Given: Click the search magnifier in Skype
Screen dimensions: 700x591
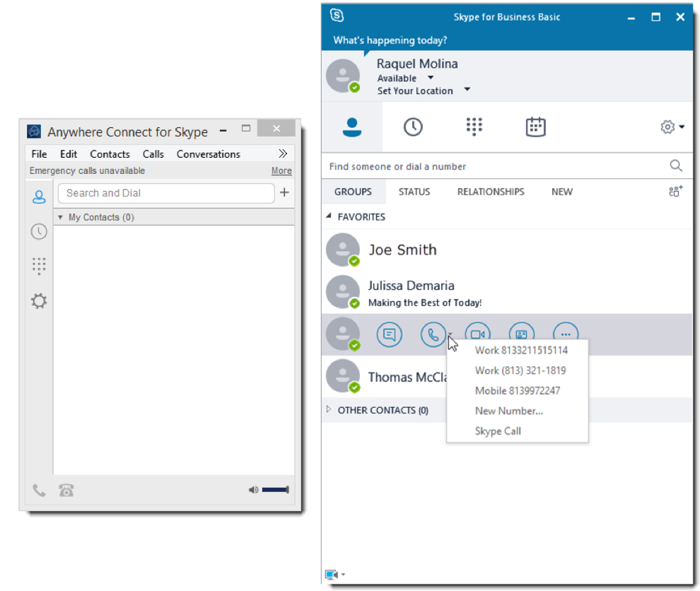Looking at the screenshot, I should tap(676, 166).
